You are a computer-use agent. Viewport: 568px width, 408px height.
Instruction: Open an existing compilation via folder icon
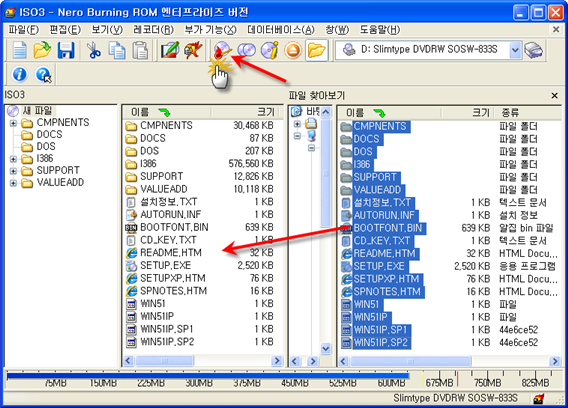click(x=42, y=50)
